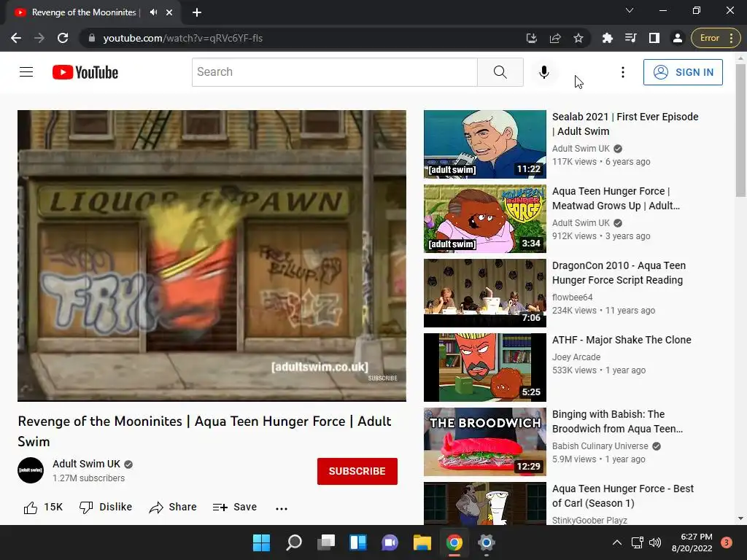Click install app icon in address bar
This screenshot has width=747, height=560.
532,38
